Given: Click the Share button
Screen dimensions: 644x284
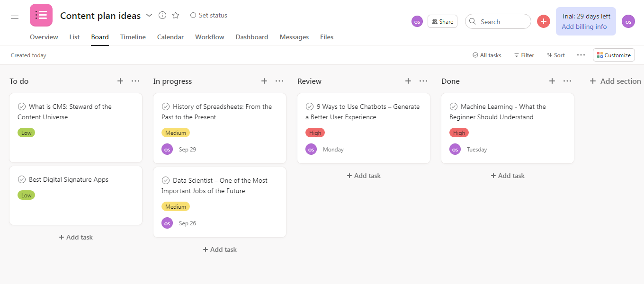Looking at the screenshot, I should click(x=442, y=21).
